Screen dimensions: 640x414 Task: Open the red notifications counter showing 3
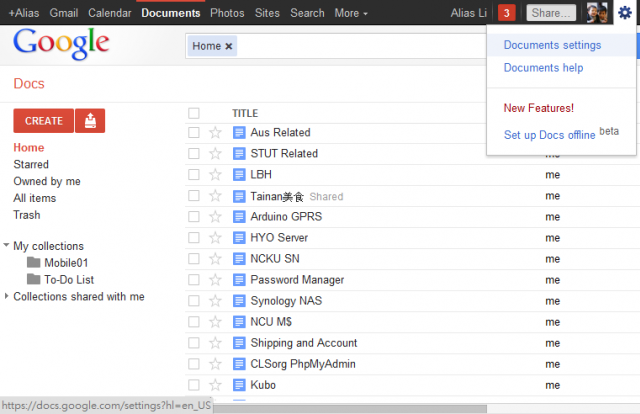(507, 13)
